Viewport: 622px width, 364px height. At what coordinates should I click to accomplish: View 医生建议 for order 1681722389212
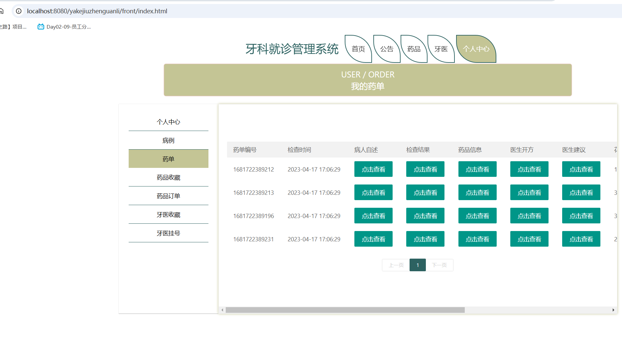pyautogui.click(x=581, y=169)
